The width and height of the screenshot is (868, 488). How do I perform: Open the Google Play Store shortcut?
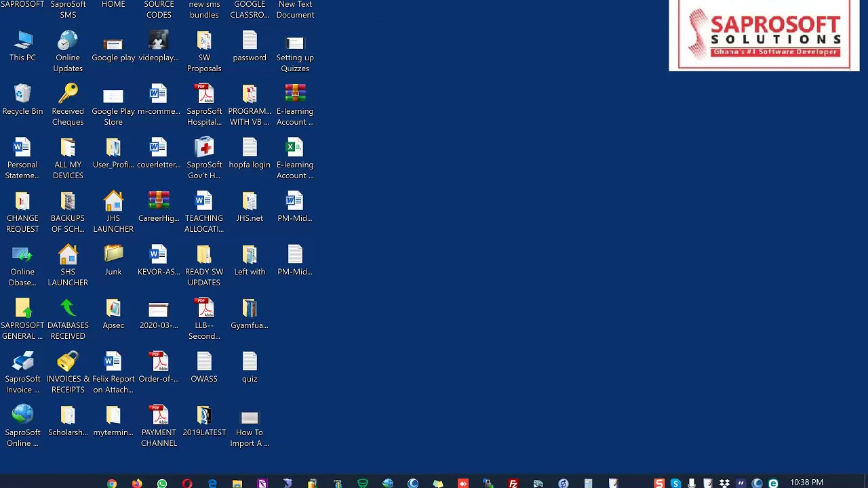(x=113, y=106)
